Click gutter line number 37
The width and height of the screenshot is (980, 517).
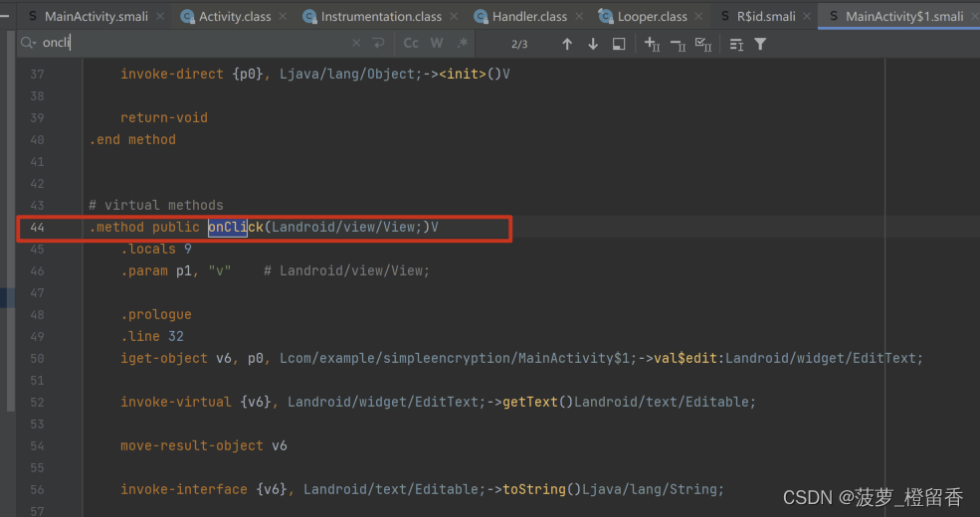38,75
